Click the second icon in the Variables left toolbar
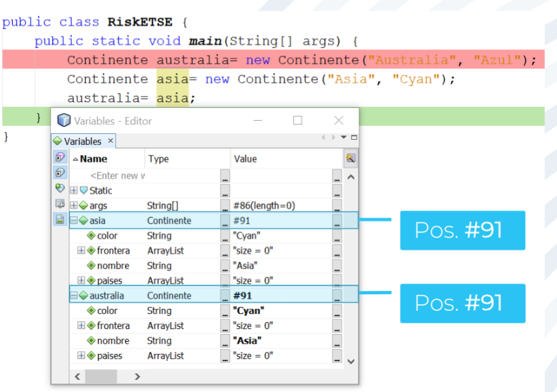Image resolution: width=557 pixels, height=392 pixels. [x=60, y=172]
